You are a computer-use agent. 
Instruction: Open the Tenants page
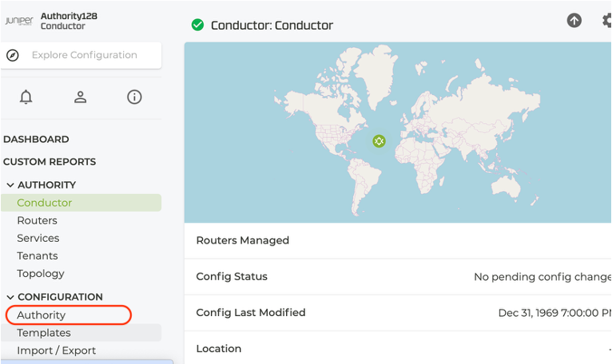pyautogui.click(x=38, y=256)
